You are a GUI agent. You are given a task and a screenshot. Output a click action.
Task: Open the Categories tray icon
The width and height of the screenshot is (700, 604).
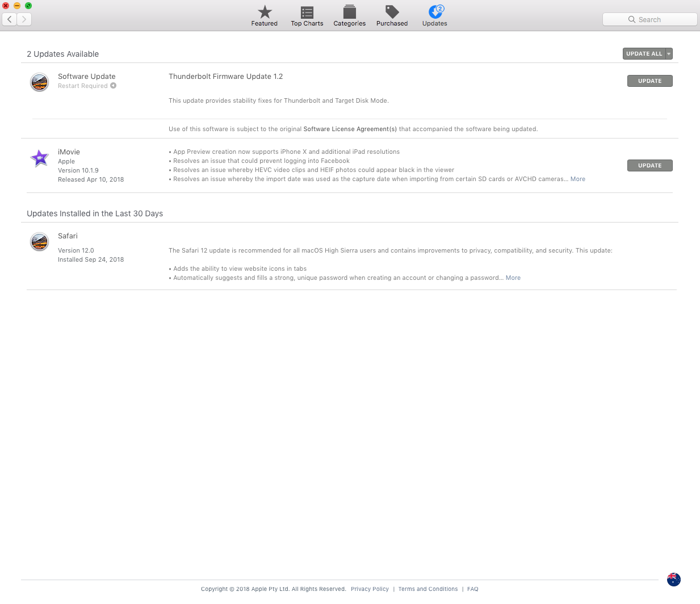(x=350, y=12)
